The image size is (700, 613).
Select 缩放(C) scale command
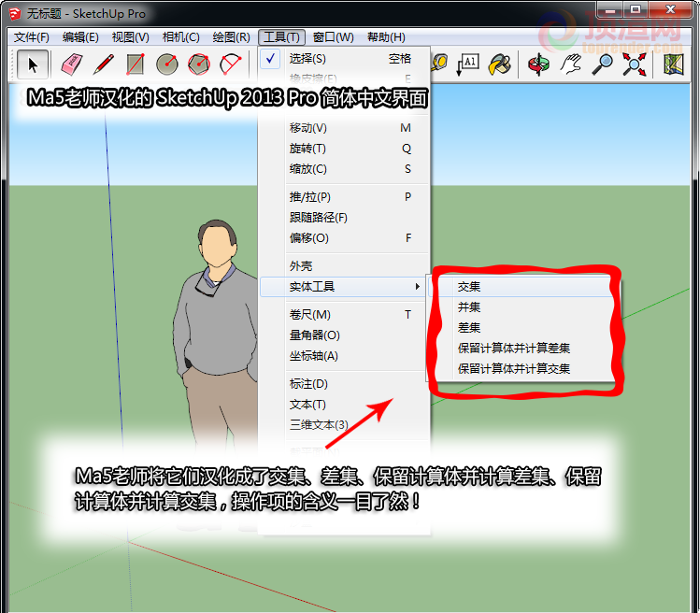click(x=344, y=169)
